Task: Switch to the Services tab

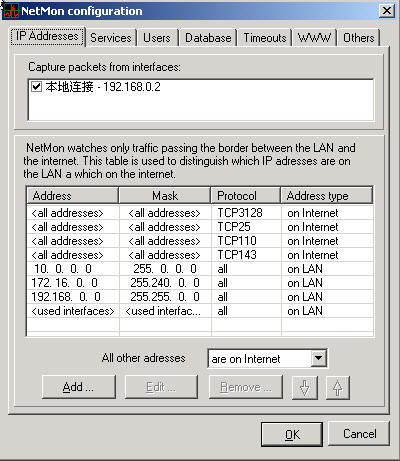Action: click(x=111, y=38)
